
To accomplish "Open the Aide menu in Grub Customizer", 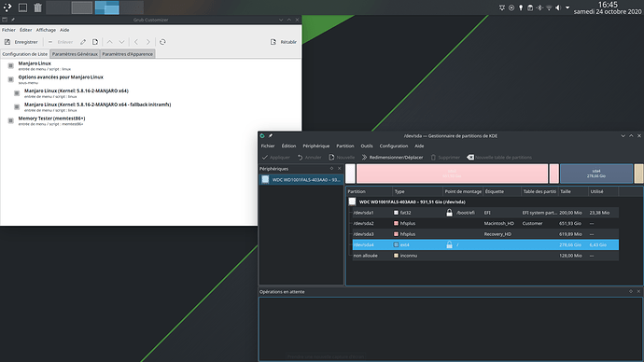I will coord(64,30).
